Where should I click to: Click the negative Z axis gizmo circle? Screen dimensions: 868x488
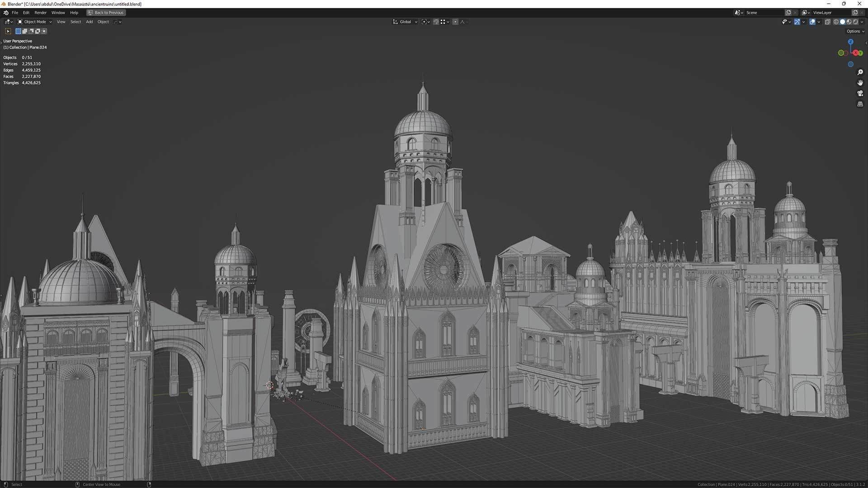click(x=850, y=64)
